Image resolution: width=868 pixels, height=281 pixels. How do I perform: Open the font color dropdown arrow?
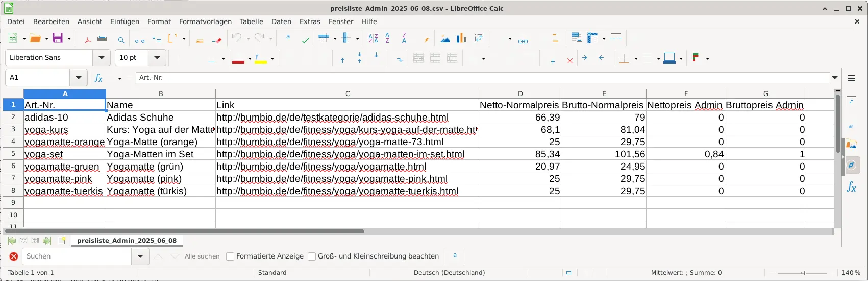(x=250, y=59)
